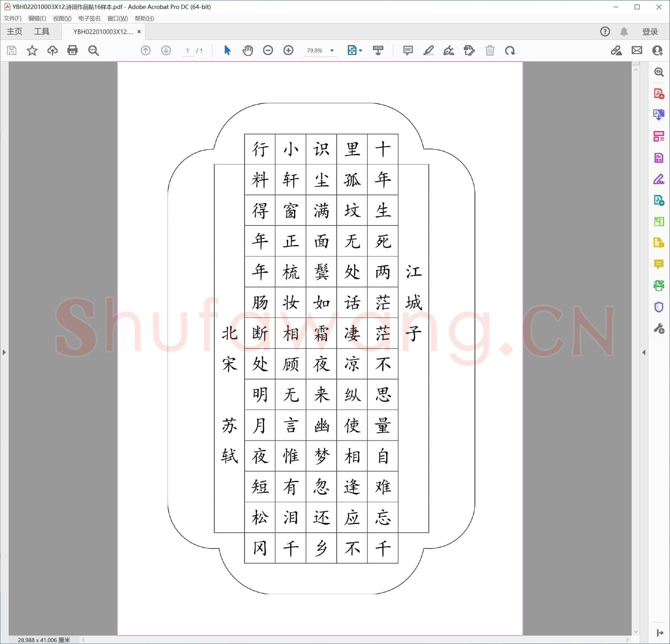Delete with the trash icon
The image size is (670, 644).
490,50
